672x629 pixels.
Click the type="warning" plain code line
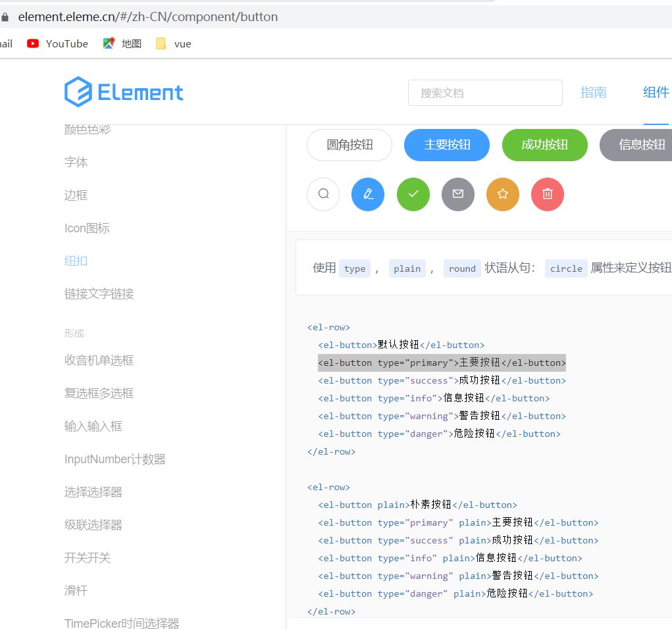point(458,576)
